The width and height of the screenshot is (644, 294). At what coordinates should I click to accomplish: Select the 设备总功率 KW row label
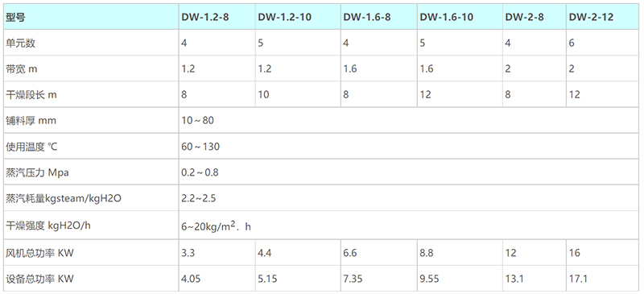39,279
